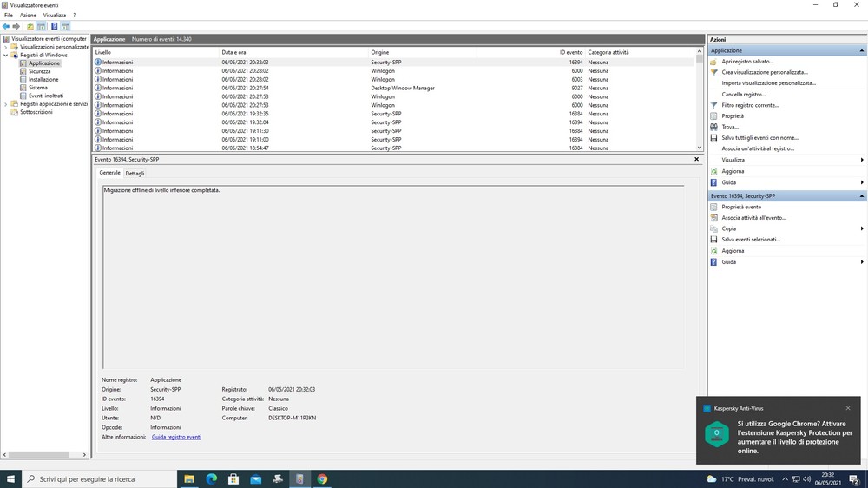Select the event at 06/05/2021 19:32:35

[x=393, y=114]
